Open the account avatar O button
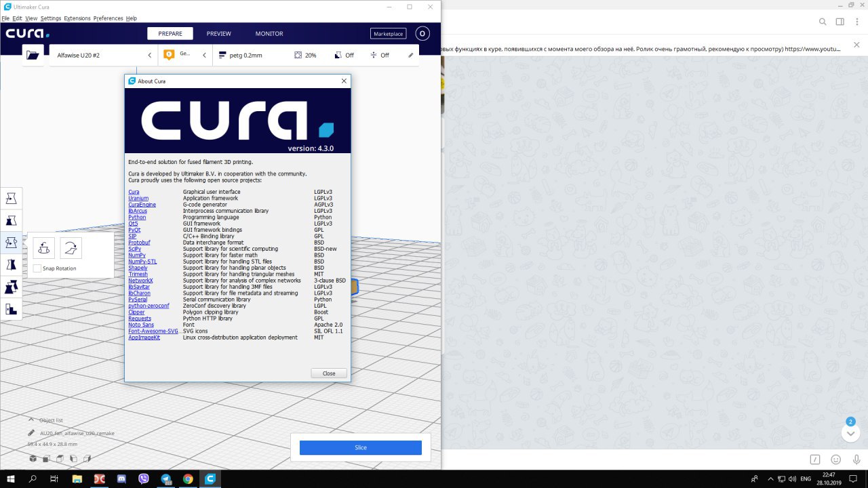The height and width of the screenshot is (488, 868). coord(422,33)
